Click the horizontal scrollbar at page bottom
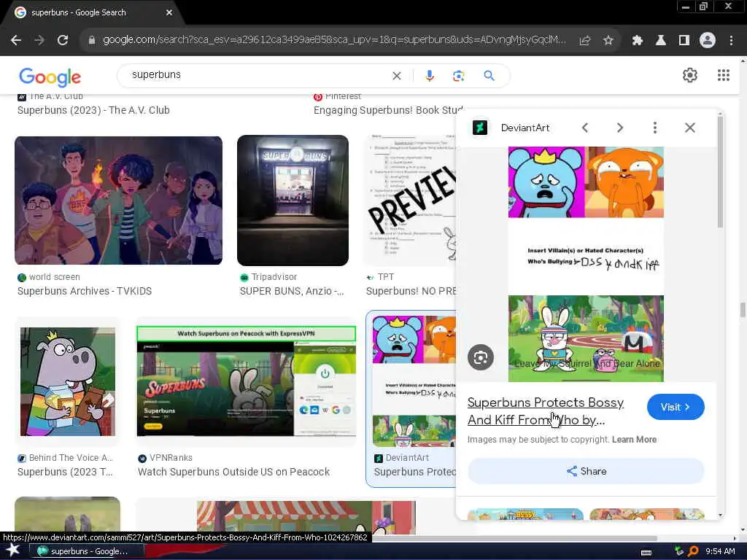This screenshot has width=747, height=560. 514,538
